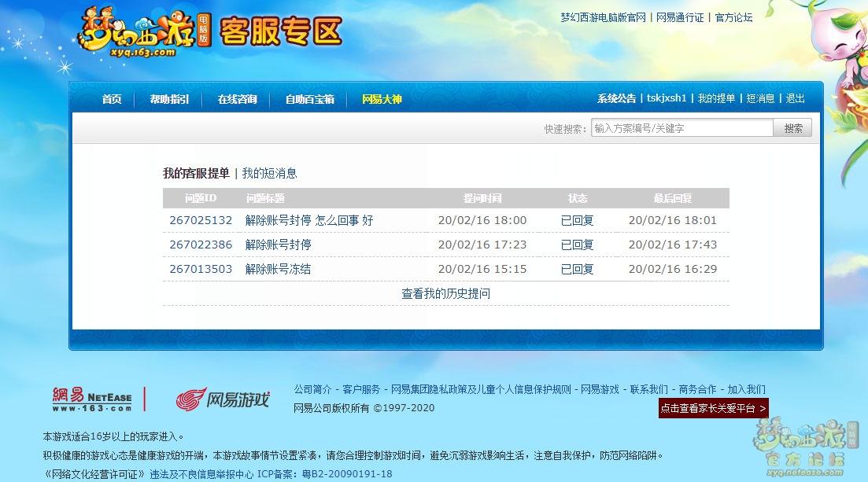Open the 解除账号冻结 ticket title
The height and width of the screenshot is (482, 868).
(x=278, y=269)
